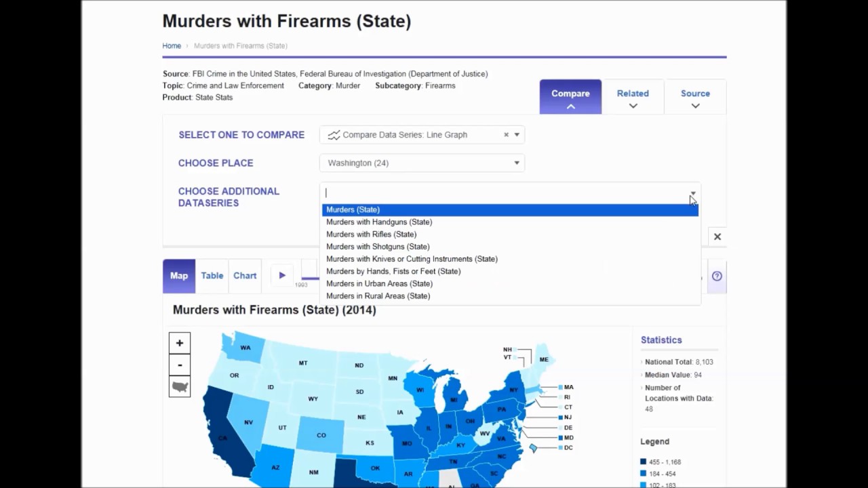This screenshot has width=868, height=488.
Task: Reset map to full US view
Action: click(180, 387)
